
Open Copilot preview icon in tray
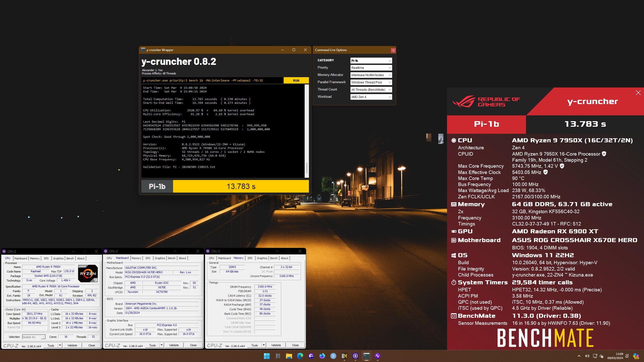click(636, 356)
